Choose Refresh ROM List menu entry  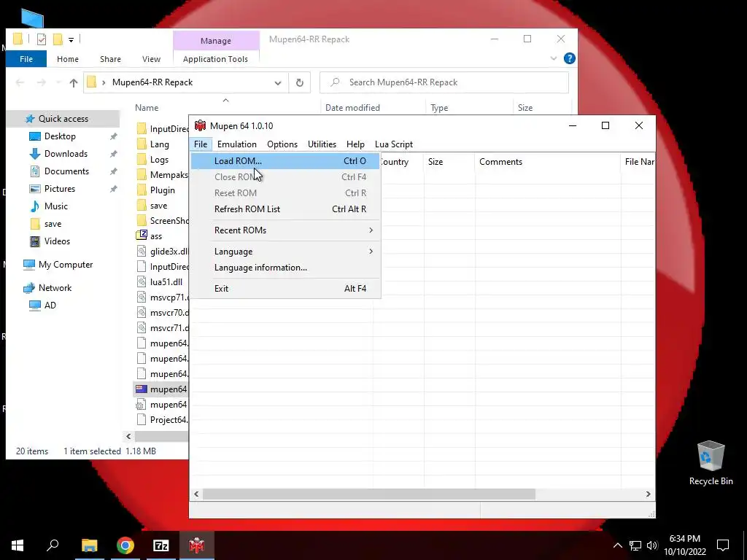tap(285, 209)
